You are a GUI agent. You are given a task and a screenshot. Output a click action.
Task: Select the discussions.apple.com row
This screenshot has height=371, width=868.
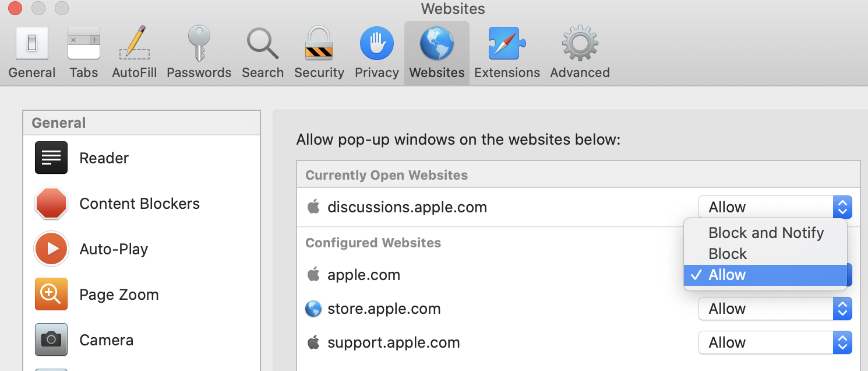578,207
